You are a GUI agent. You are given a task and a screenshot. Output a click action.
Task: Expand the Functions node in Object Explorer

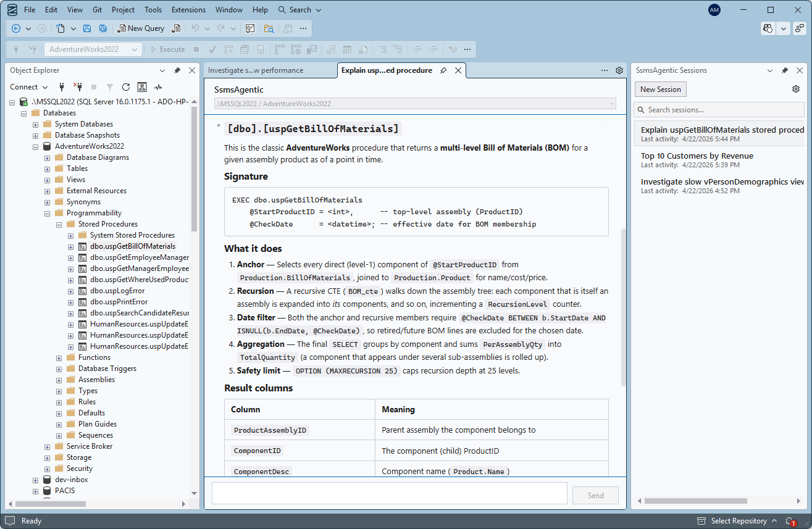(59, 357)
